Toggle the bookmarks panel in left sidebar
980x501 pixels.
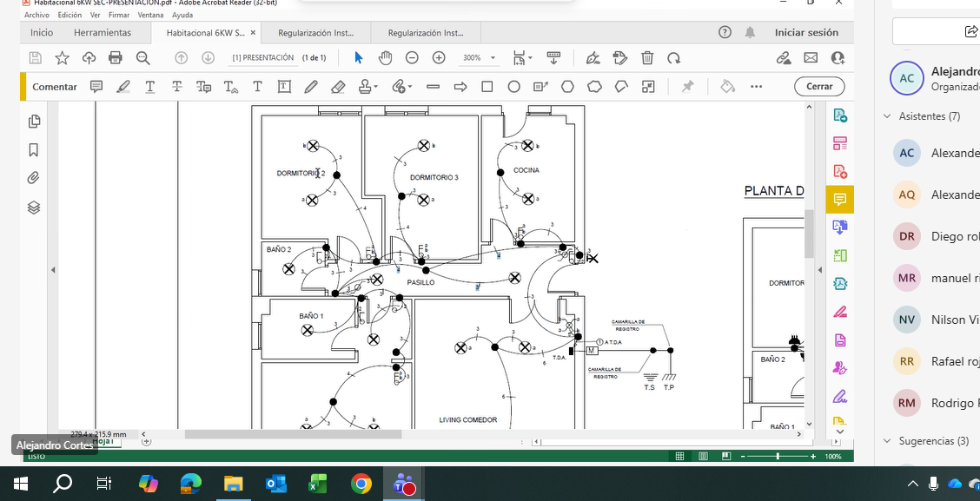click(34, 150)
